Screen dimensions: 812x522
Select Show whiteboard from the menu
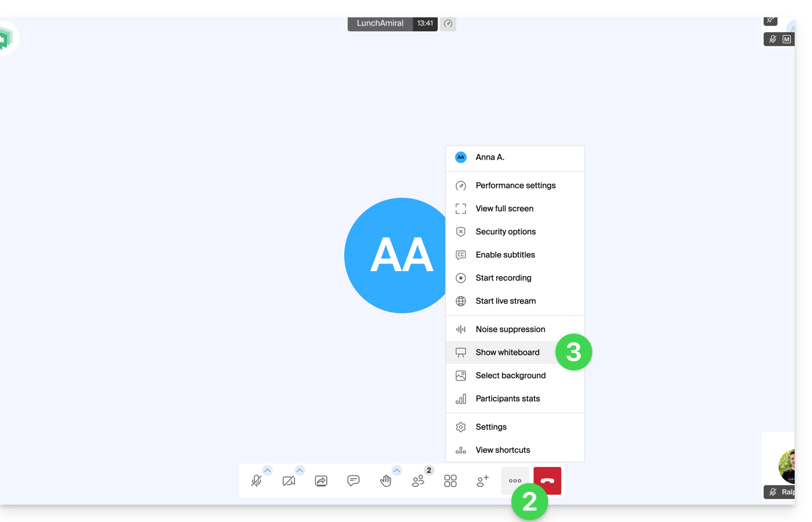pos(507,352)
